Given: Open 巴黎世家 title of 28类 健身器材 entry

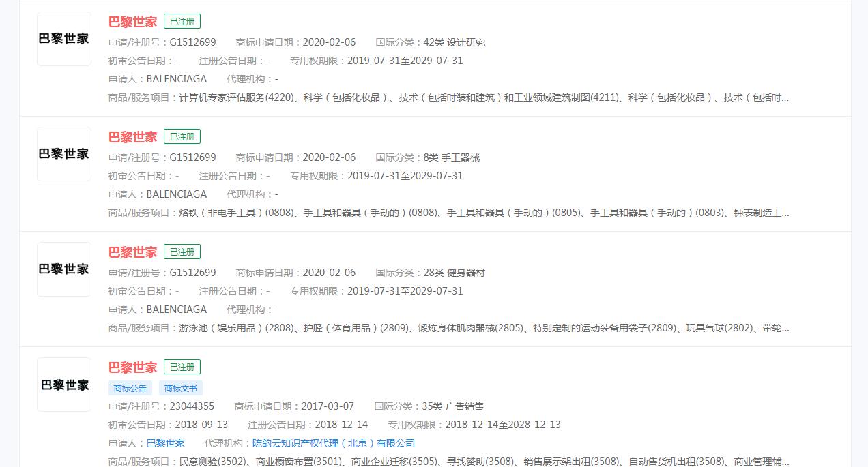Looking at the screenshot, I should tap(132, 252).
